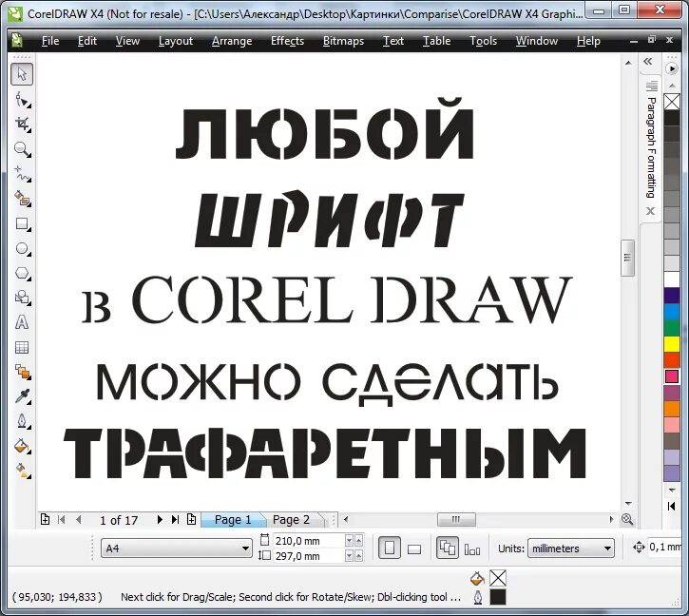Apply page layout to all pages

point(448,548)
